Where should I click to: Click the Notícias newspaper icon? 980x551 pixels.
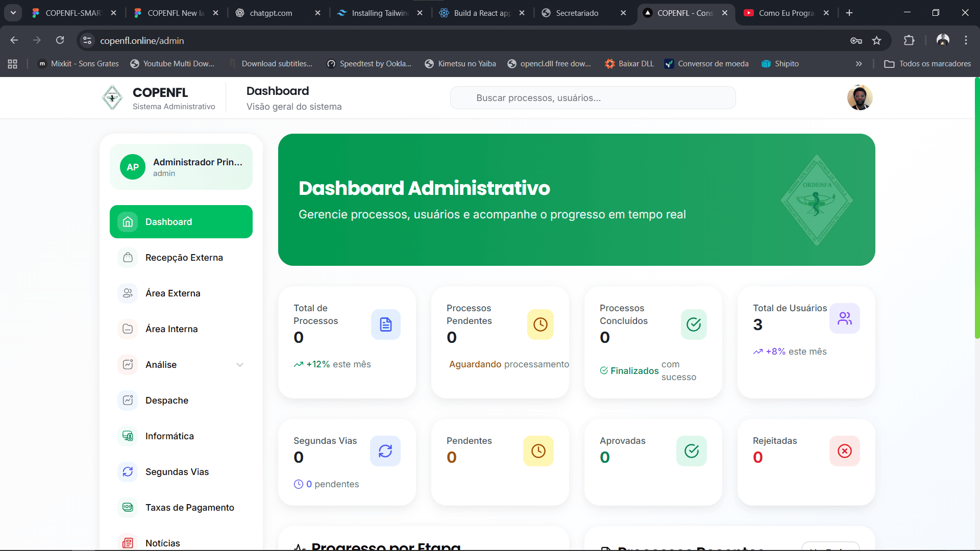coord(128,543)
